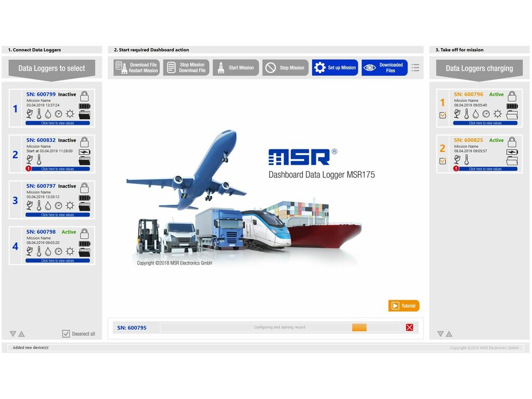This screenshot has width=532, height=399.
Task: Click the Inactive status on SN 600797
Action: coord(67,187)
